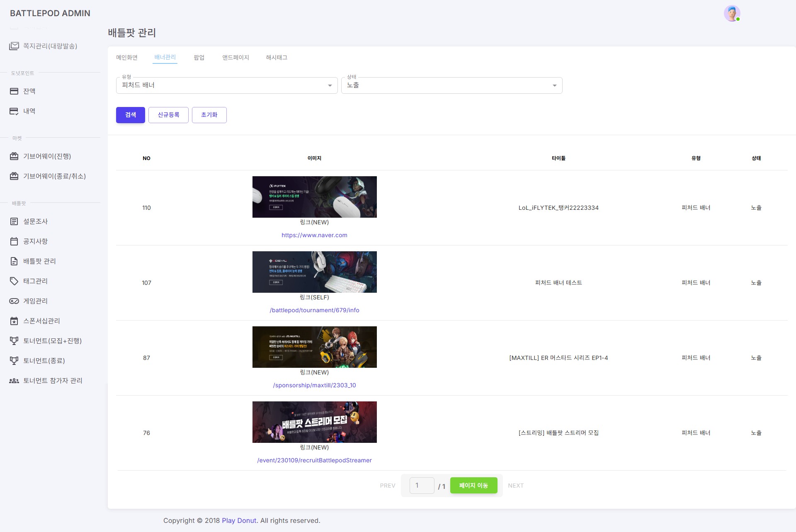Viewport: 796px width, 532px height.
Task: Open the user avatar profile menu
Action: (x=732, y=13)
